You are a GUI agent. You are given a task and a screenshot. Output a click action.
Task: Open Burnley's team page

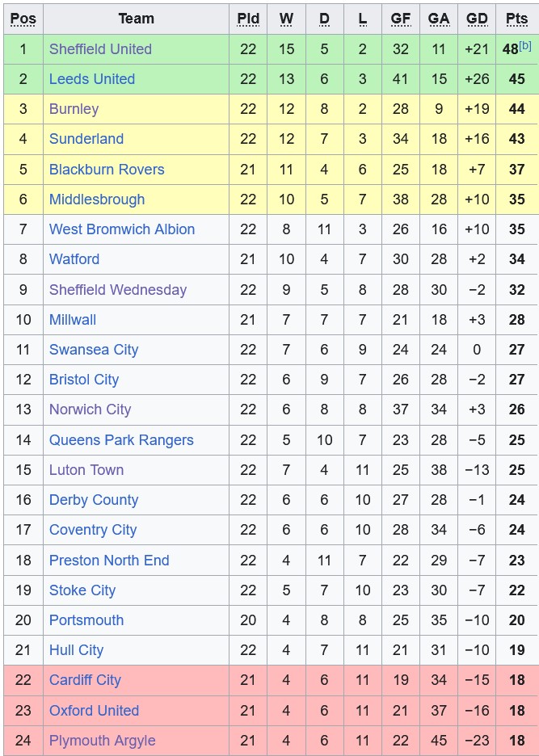74,109
